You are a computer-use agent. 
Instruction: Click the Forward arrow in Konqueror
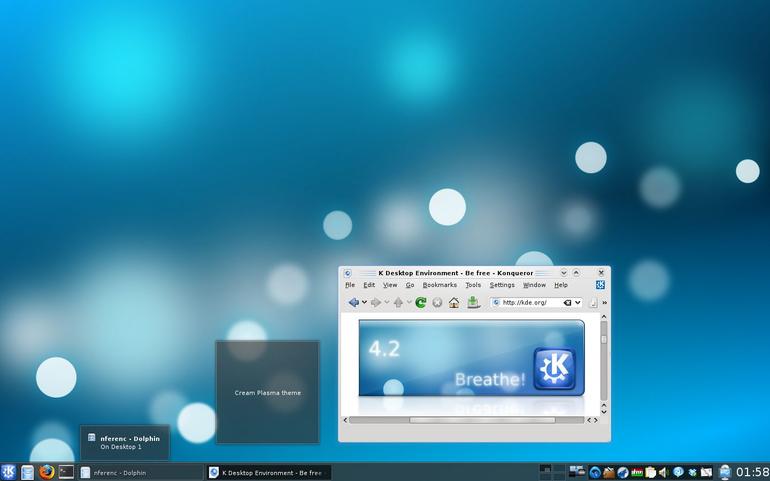point(376,303)
